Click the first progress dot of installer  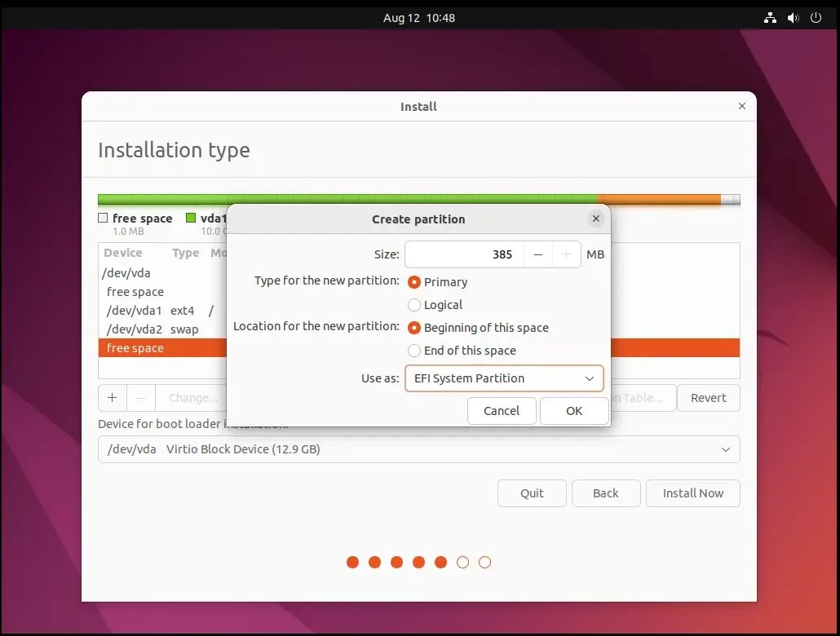[x=352, y=562]
